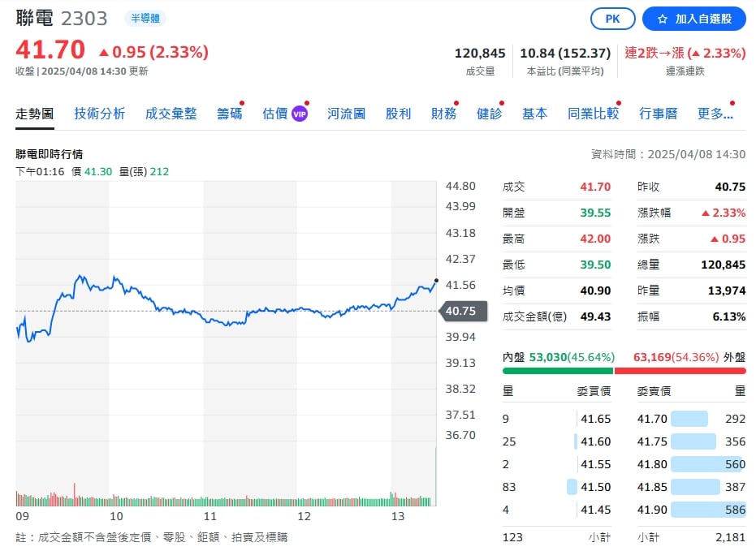Click the 本益比 value 10.84
756x551 pixels.
tap(535, 53)
